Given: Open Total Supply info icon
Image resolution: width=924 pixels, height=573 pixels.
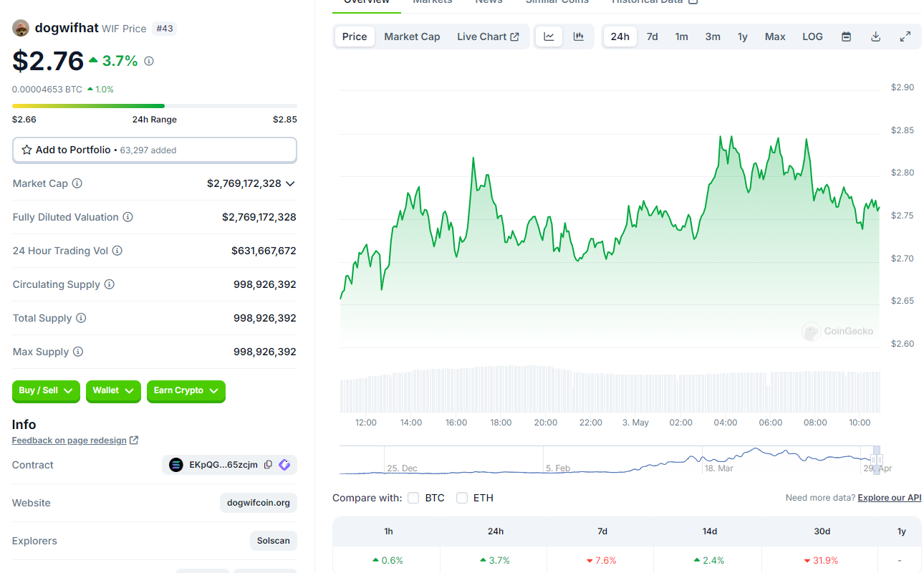Looking at the screenshot, I should tap(81, 318).
